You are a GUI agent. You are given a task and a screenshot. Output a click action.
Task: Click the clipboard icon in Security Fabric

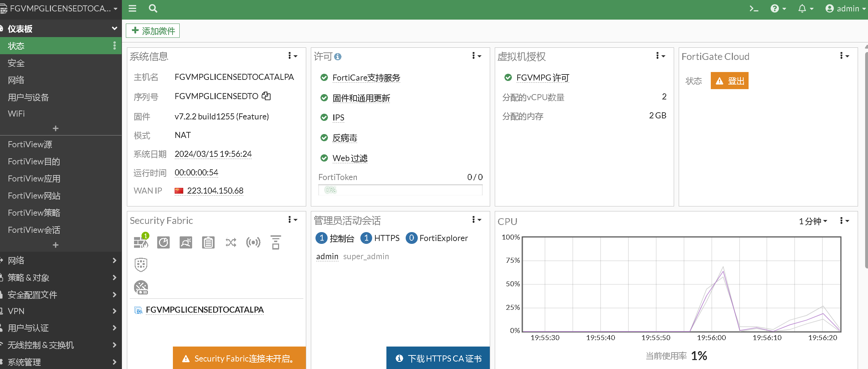pyautogui.click(x=208, y=242)
